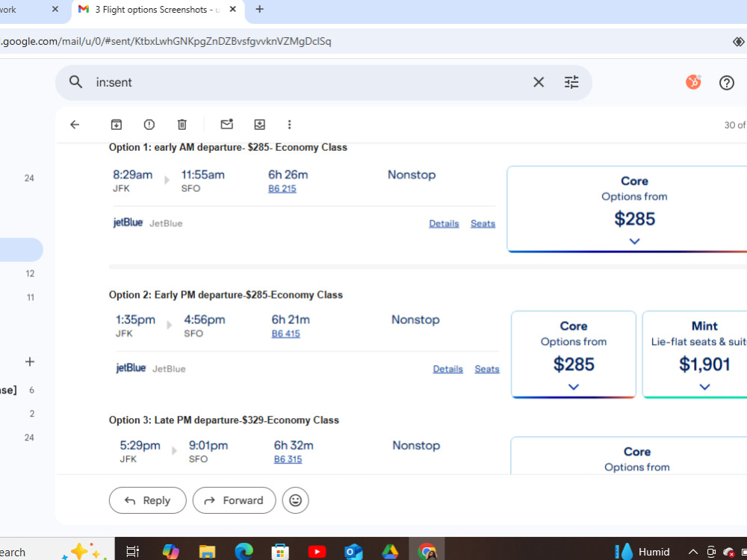This screenshot has width=747, height=560.
Task: View Details for the 1:35pm flight
Action: (447, 369)
